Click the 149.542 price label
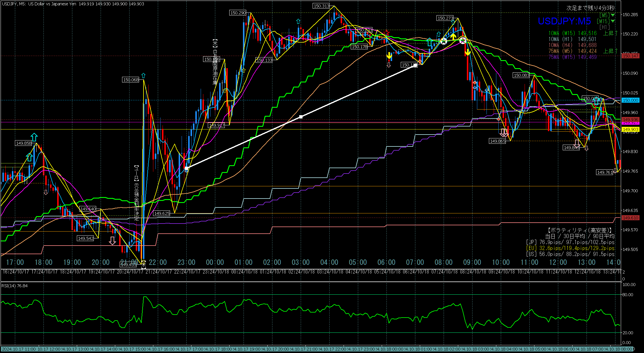This screenshot has width=644, height=353. tap(85, 238)
